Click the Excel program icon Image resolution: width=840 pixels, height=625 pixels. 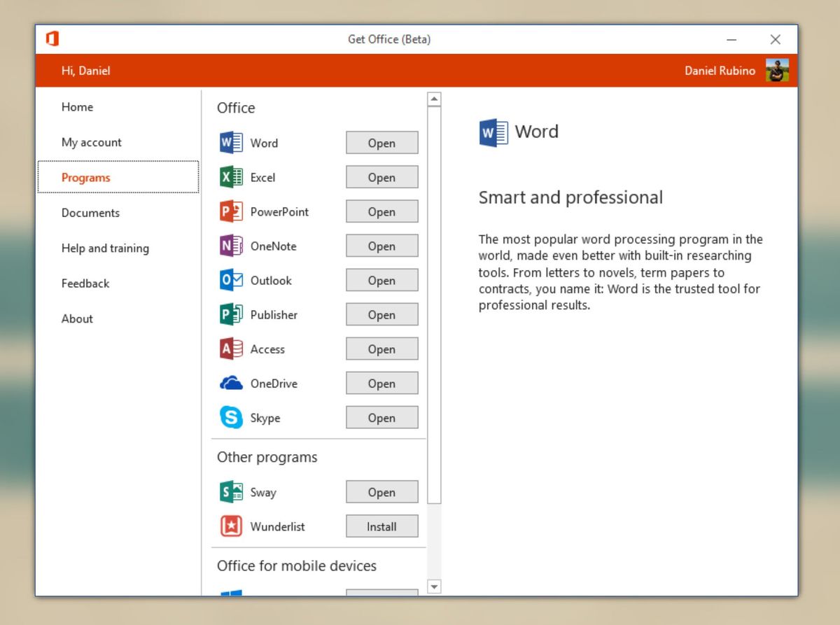(231, 177)
